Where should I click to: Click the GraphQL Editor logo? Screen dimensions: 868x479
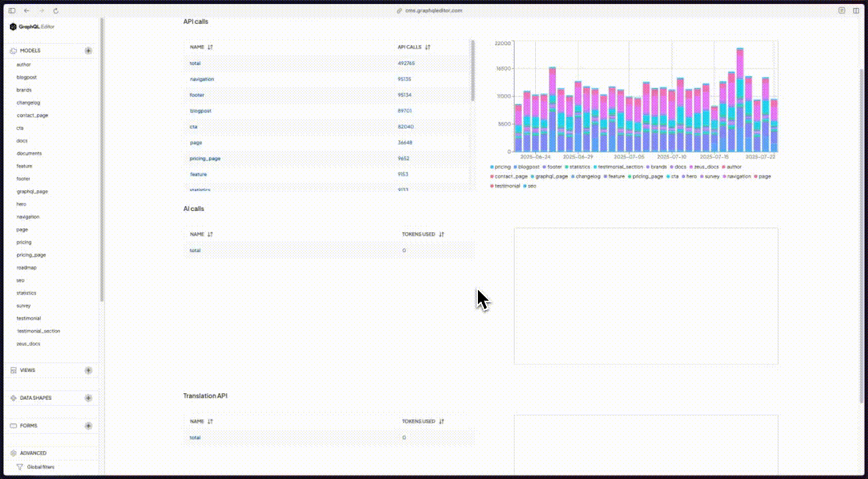(32, 27)
